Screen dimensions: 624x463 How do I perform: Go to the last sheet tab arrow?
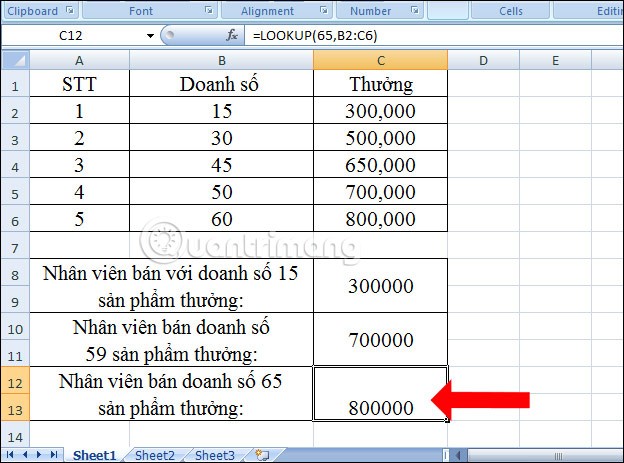[54, 455]
